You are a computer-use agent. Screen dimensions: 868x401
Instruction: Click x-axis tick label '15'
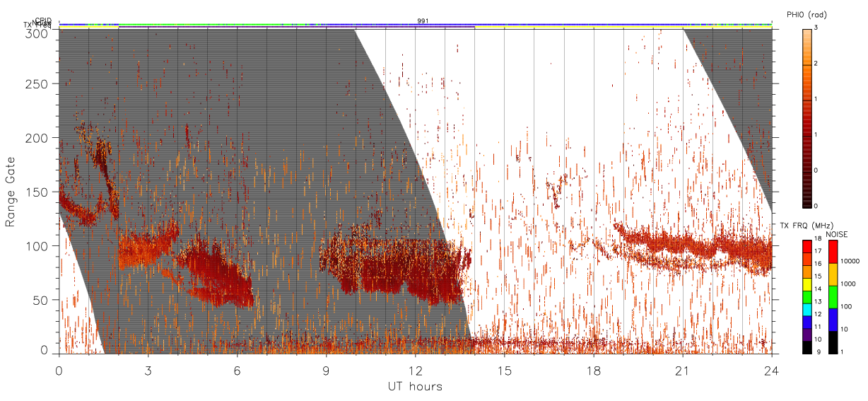(x=505, y=371)
